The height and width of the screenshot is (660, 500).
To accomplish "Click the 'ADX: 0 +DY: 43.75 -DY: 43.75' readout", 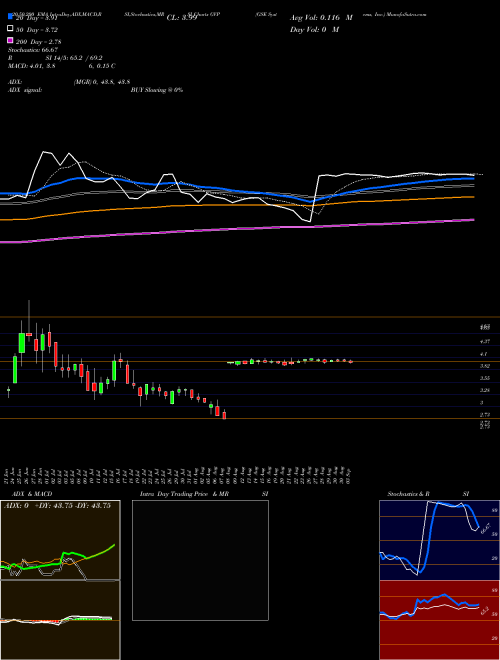I will 57,506.
